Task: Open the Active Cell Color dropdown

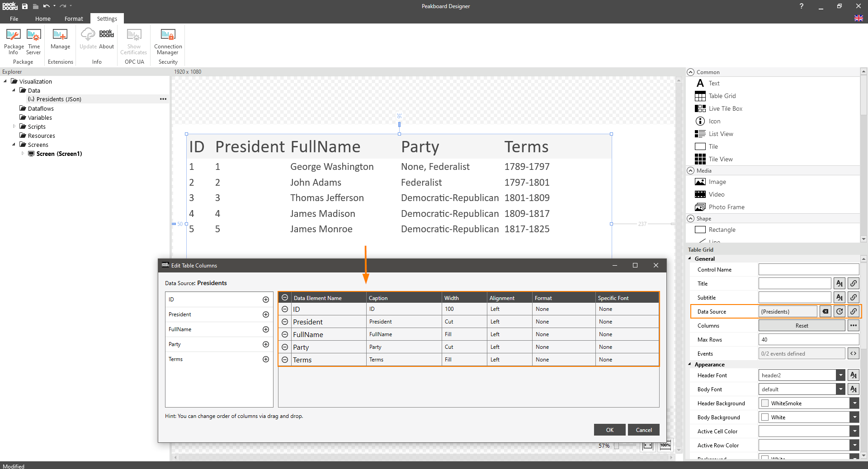Action: (854, 431)
